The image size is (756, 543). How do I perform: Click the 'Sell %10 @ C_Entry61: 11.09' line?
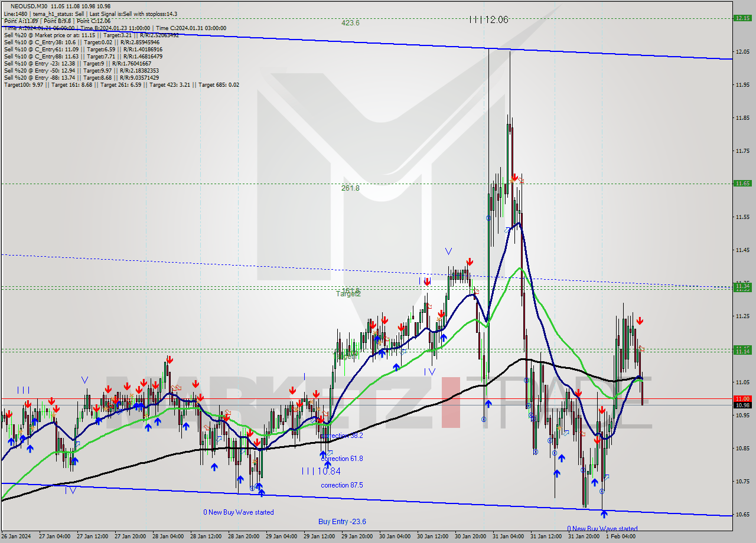(x=83, y=49)
